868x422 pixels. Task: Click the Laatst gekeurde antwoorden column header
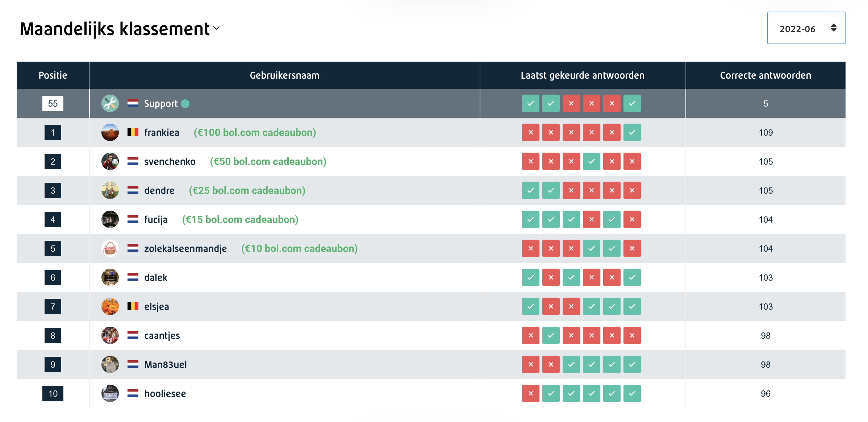point(583,75)
